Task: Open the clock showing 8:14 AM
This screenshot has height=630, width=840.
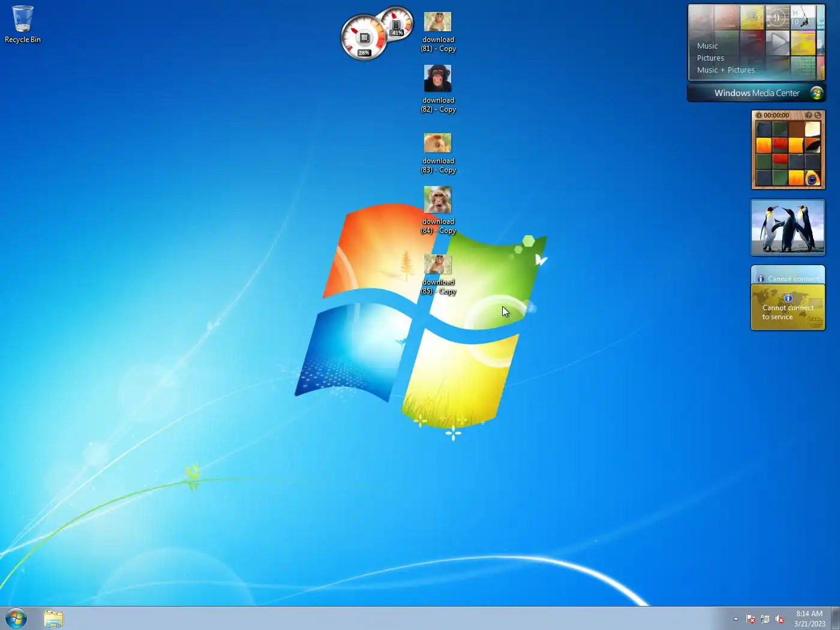Action: tap(809, 619)
